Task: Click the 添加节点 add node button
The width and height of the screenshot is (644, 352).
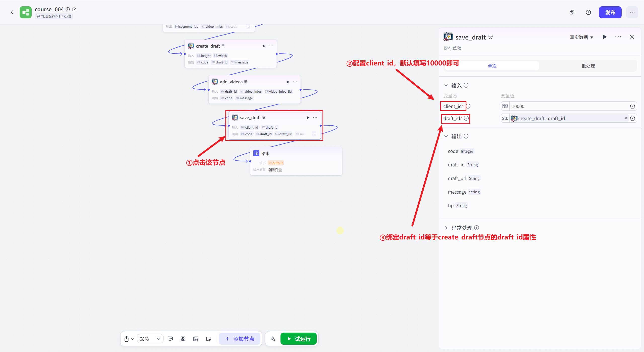Action: [x=240, y=339]
